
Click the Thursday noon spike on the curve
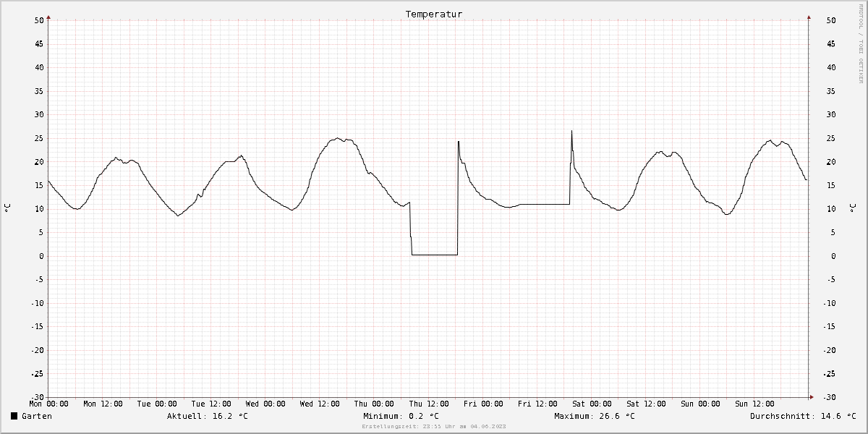click(459, 142)
